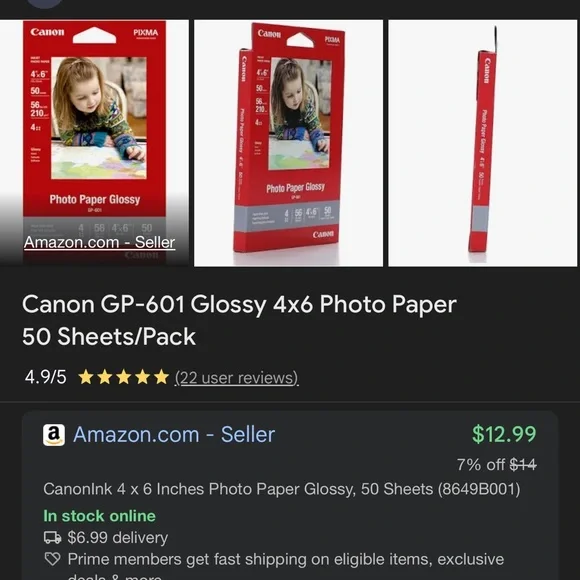
Task: Click the first gold rating star
Action: pos(86,377)
